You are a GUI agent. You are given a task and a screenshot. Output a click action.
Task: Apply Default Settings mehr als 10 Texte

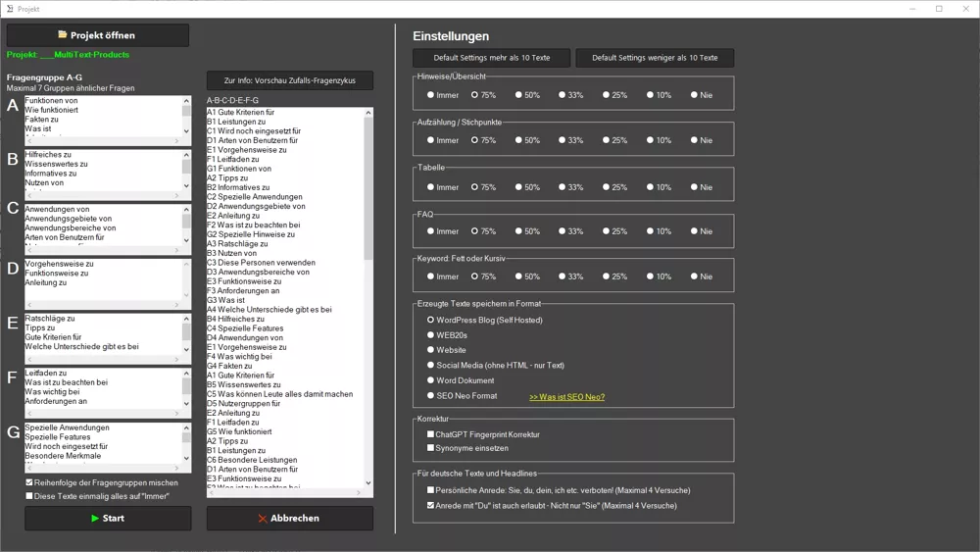pos(491,58)
